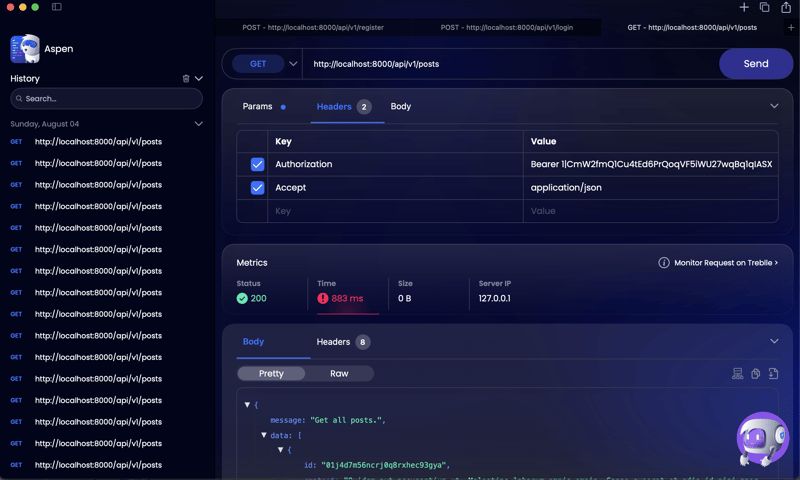Switch response view to Raw
Image resolution: width=800 pixels, height=480 pixels.
click(339, 373)
